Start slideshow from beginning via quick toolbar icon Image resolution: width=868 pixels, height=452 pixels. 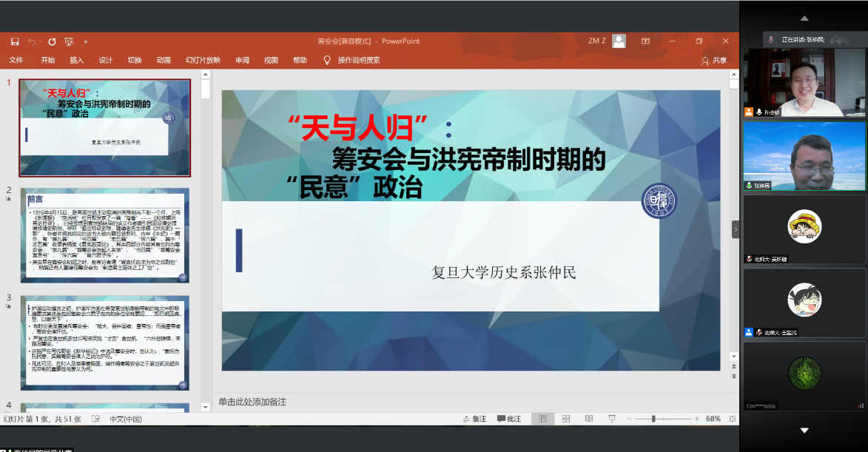click(x=69, y=41)
